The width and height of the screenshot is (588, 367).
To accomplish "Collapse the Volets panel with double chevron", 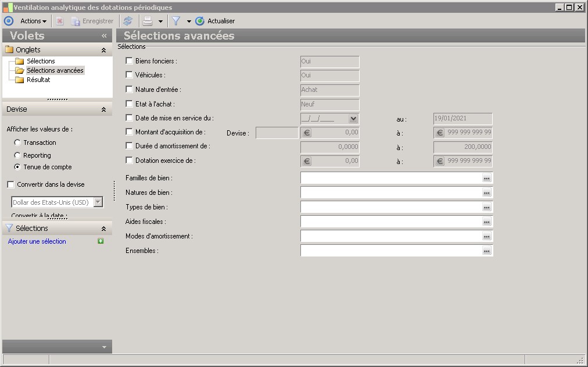I will point(105,36).
